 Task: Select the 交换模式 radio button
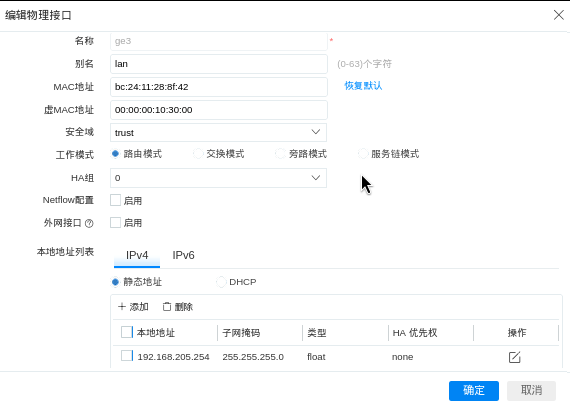point(198,154)
